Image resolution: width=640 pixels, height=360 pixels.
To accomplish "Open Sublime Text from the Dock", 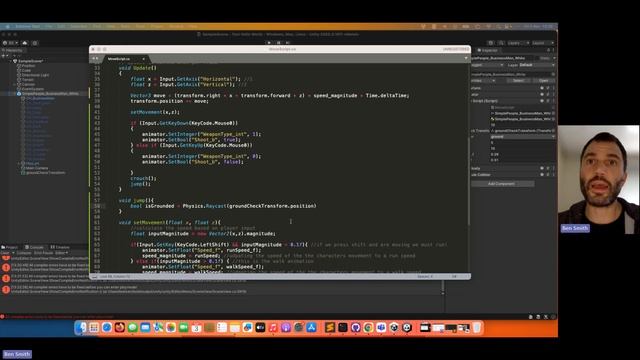I will click(x=330, y=327).
